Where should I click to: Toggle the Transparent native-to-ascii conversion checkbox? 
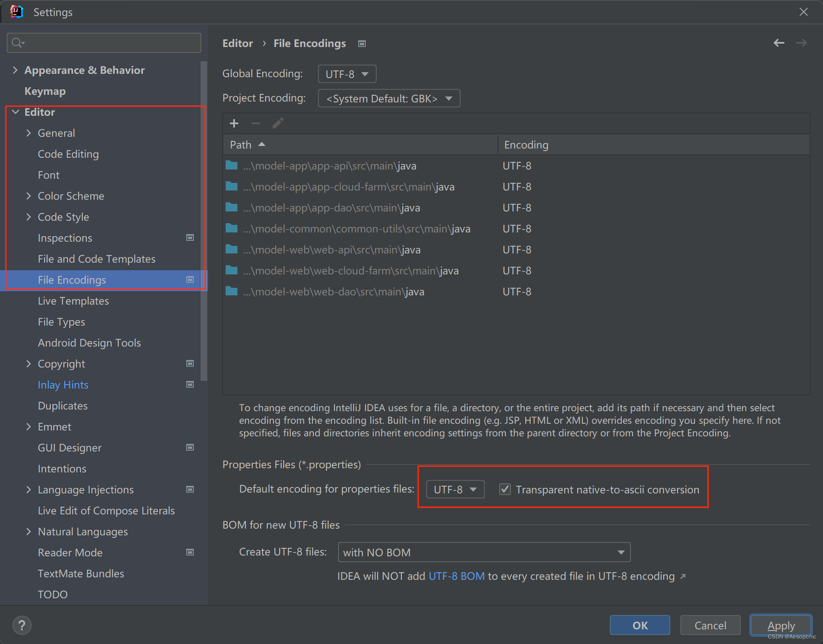pos(505,489)
